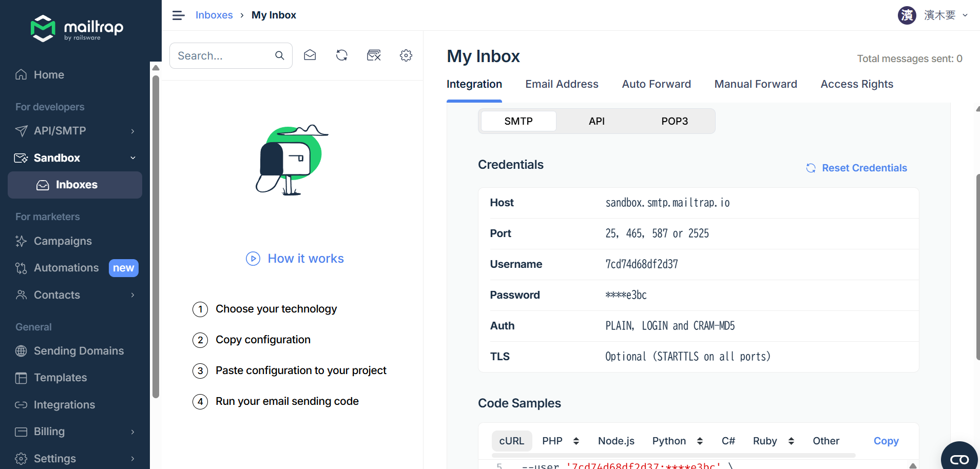
Task: Switch to the Email Address tab
Action: (562, 84)
